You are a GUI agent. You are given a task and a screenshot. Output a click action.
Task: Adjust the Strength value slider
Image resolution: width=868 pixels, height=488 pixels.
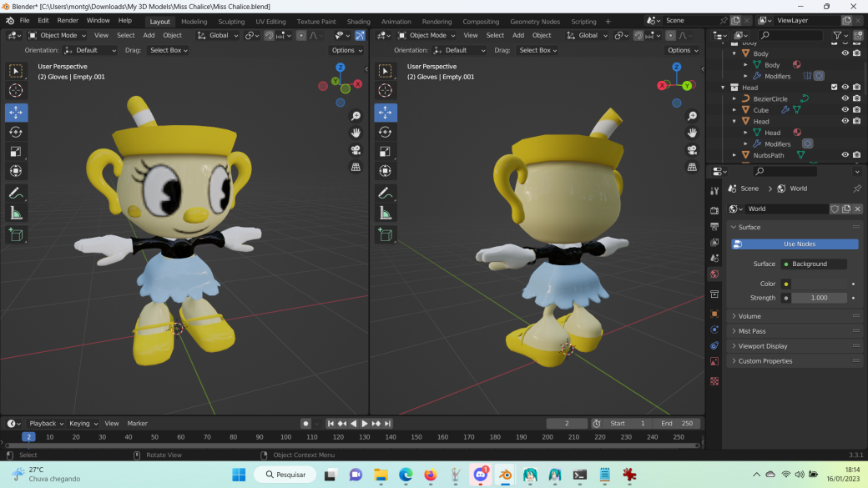coord(819,298)
